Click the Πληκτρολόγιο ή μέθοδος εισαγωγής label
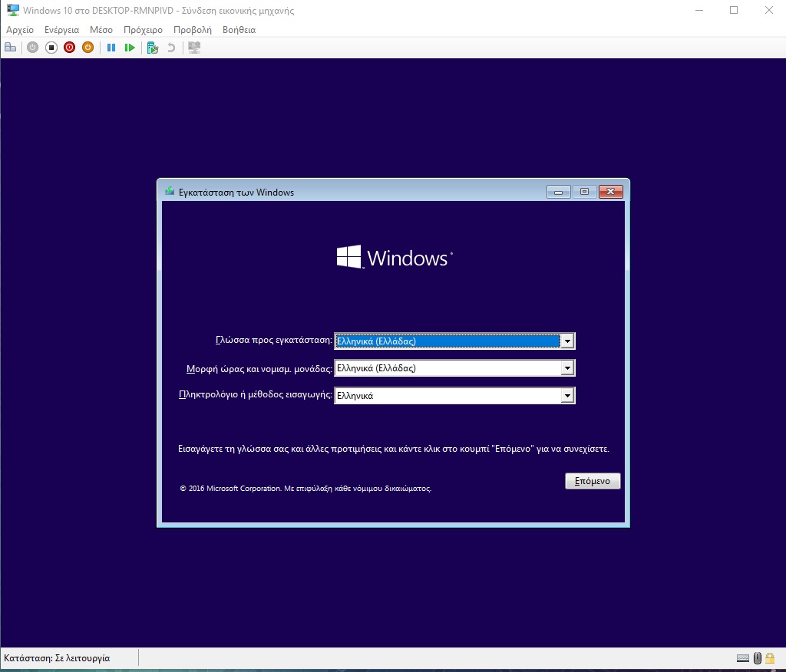The width and height of the screenshot is (786, 672). tap(256, 395)
